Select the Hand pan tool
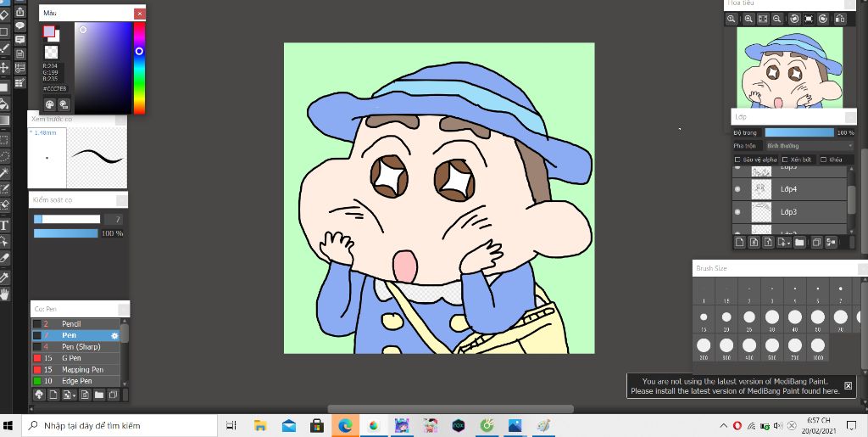The width and height of the screenshot is (868, 437). (x=4, y=294)
